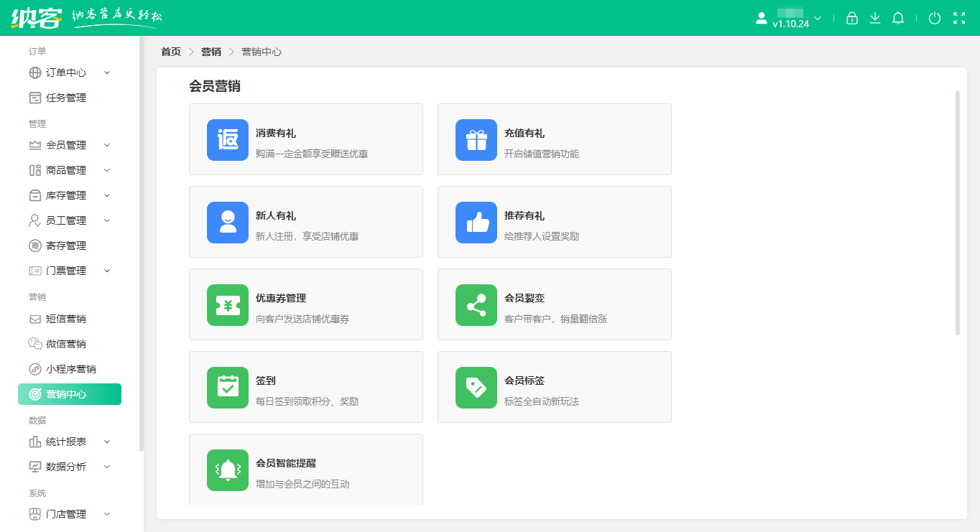Select the 推荐有礼 thumbs-up icon
The width and height of the screenshot is (980, 532).
click(476, 223)
